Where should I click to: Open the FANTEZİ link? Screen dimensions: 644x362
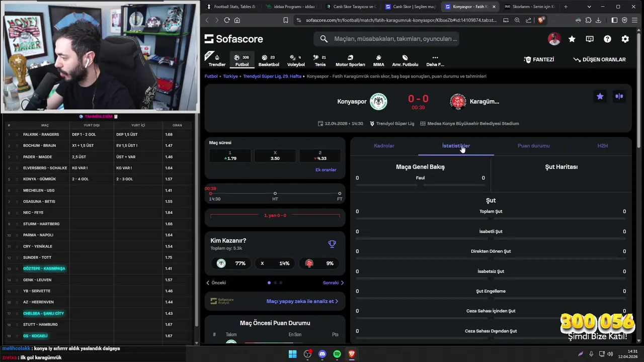point(539,59)
